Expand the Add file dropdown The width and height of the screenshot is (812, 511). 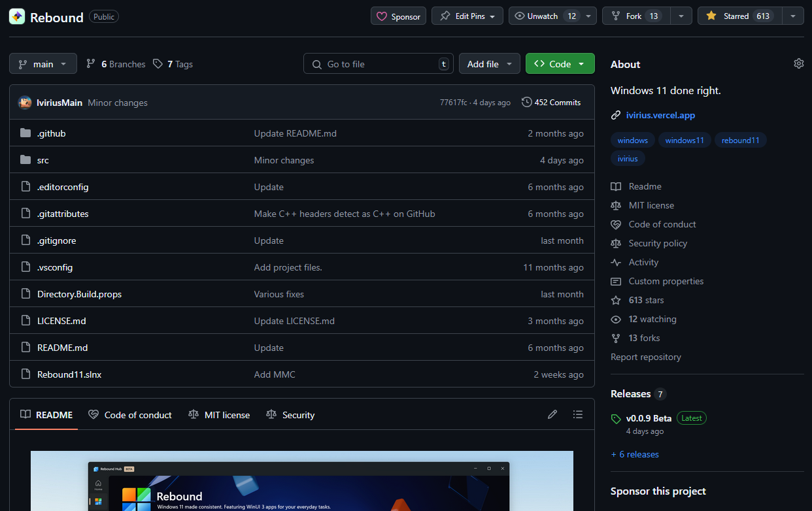pyautogui.click(x=490, y=63)
